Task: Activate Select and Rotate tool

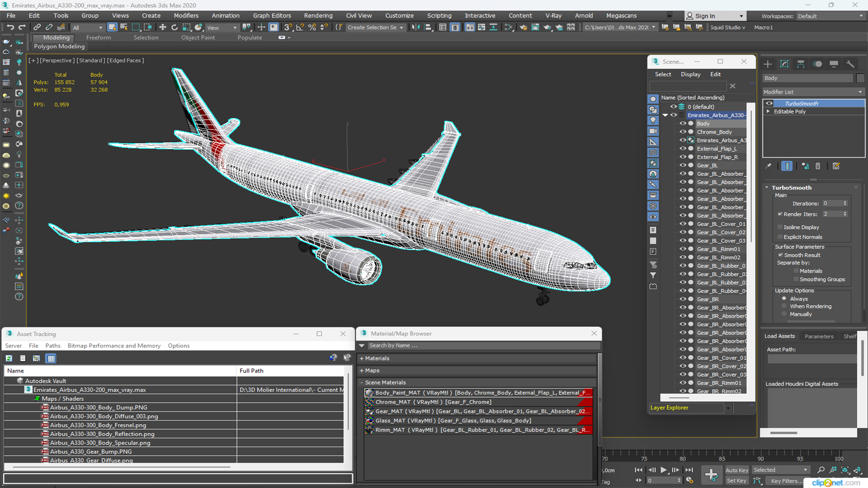Action: tap(175, 28)
